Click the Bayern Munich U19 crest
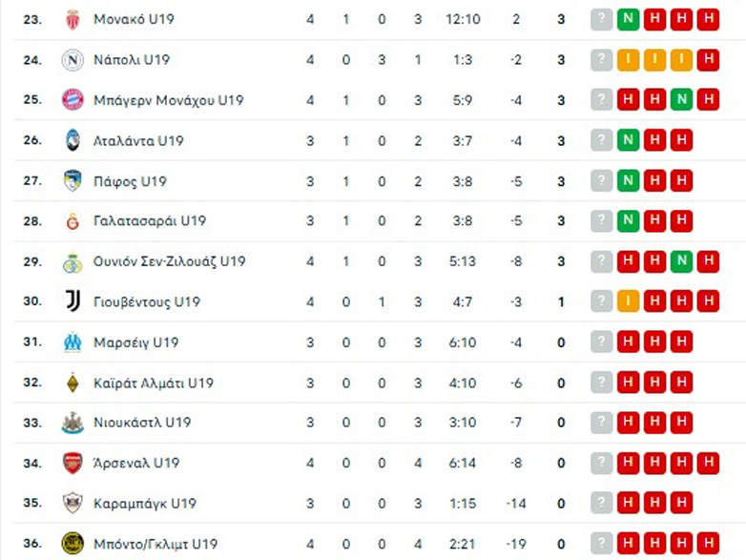Image resolution: width=746 pixels, height=560 pixels. coord(73,100)
